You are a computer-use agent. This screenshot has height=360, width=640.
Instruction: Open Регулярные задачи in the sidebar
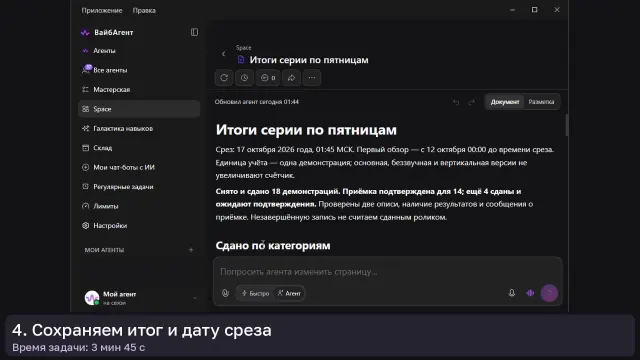click(139, 187)
